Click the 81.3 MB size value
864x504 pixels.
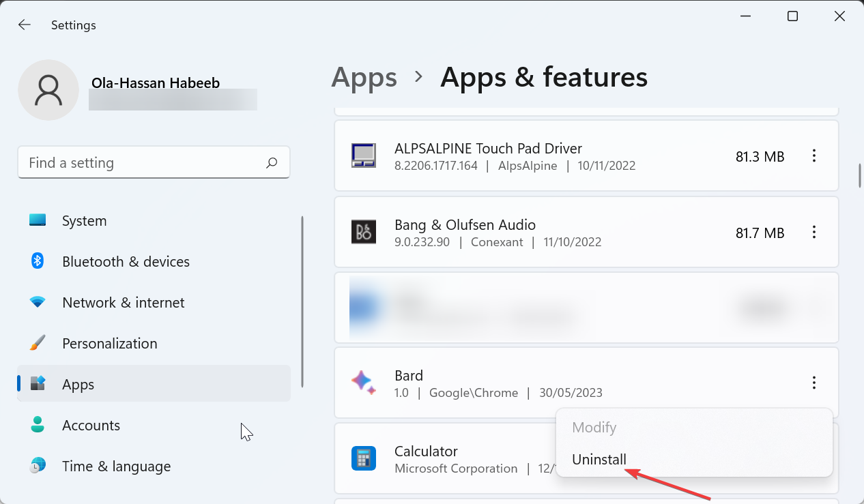pos(760,157)
